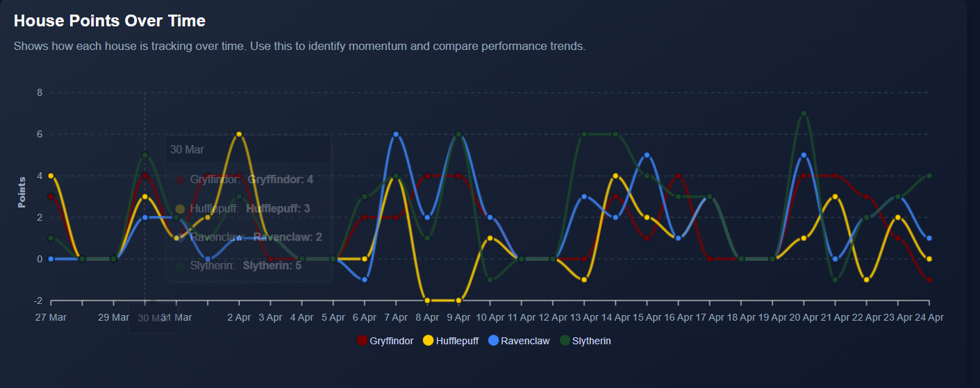Toggle Gryffindor series in chart legend
The width and height of the screenshot is (980, 388).
point(385,341)
